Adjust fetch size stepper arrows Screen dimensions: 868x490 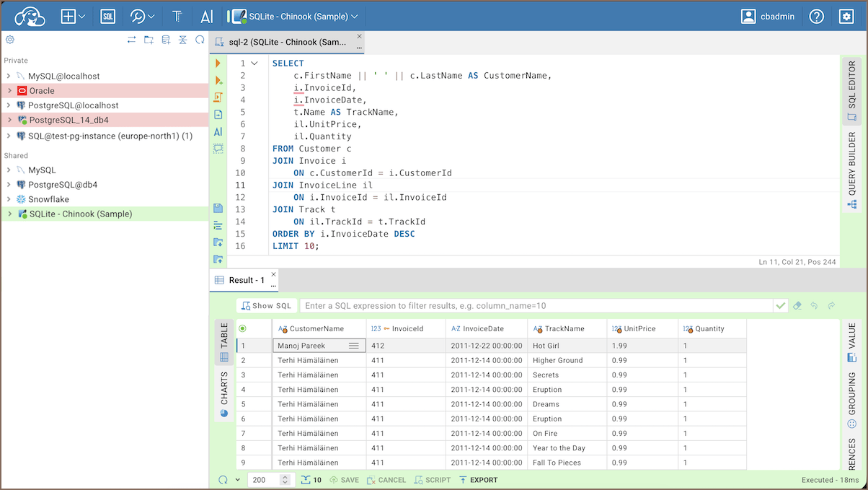point(285,480)
